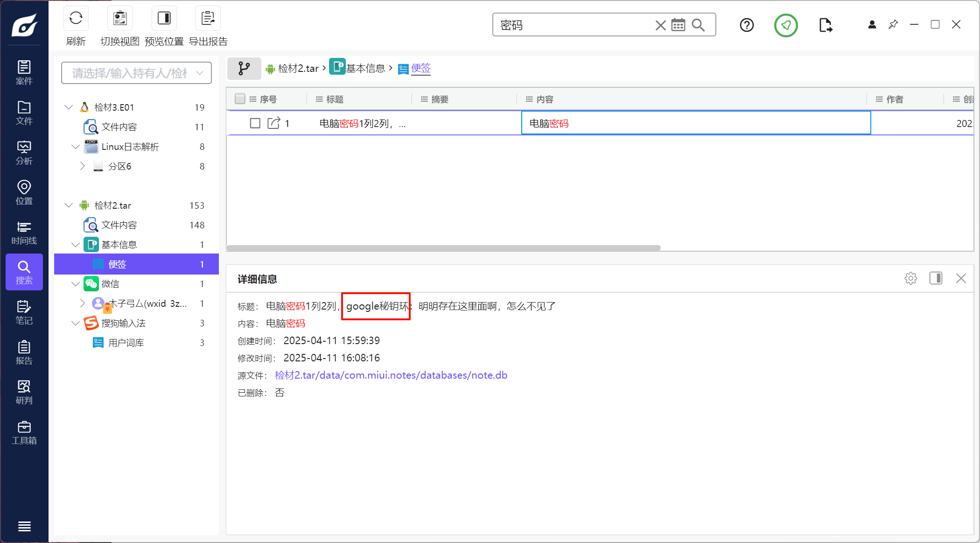
Task: Open 位置 in the left sidebar
Action: pyautogui.click(x=24, y=193)
